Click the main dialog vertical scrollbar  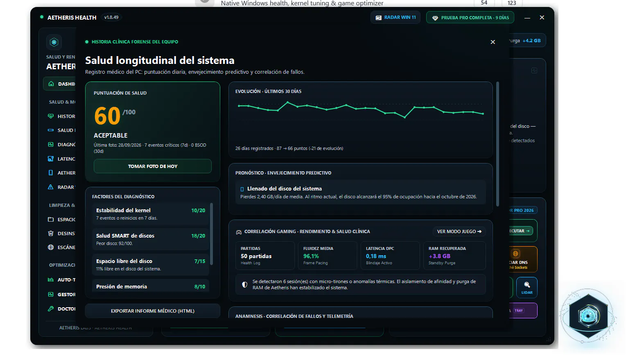(x=498, y=144)
